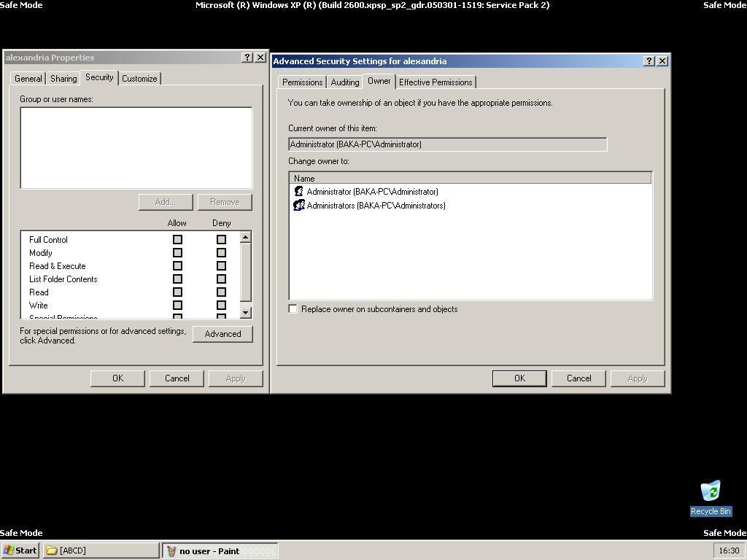Click permissions list scroll down arrow
The width and height of the screenshot is (747, 560).
pos(245,312)
